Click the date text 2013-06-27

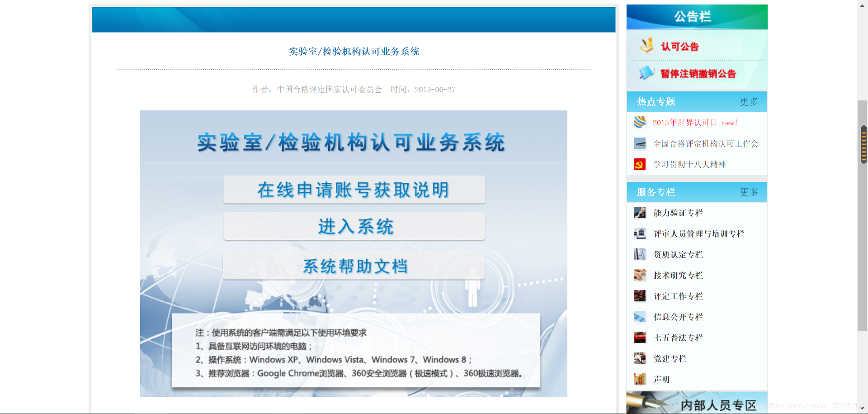435,90
